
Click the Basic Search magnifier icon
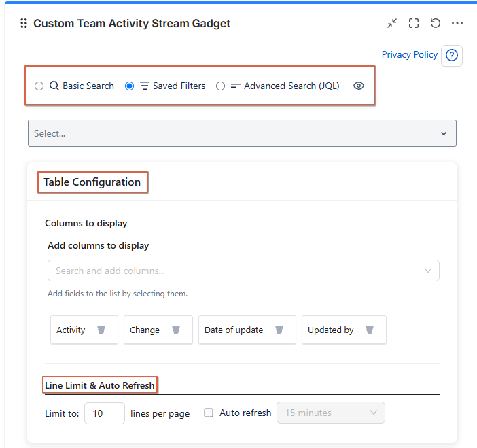[x=54, y=86]
